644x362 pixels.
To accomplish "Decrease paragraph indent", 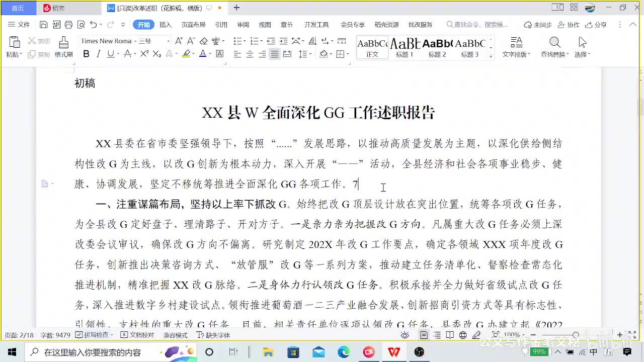I will [x=271, y=41].
